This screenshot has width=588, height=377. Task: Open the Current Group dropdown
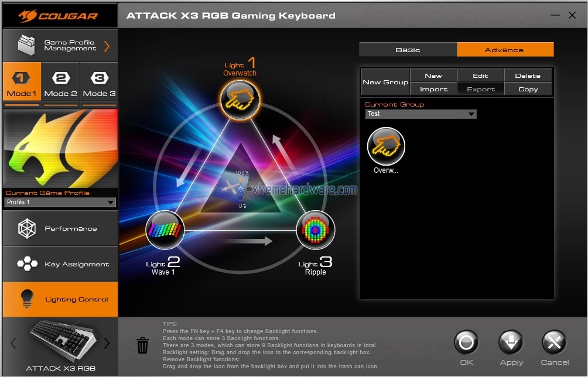coord(421,114)
